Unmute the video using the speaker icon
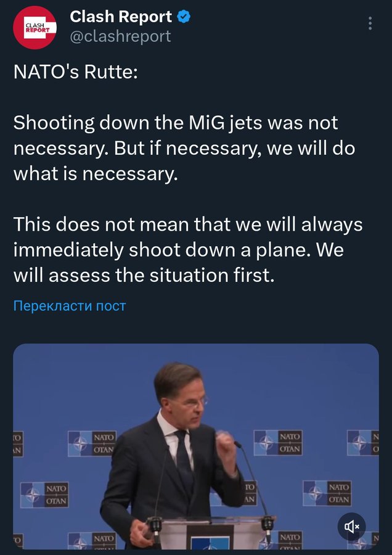This screenshot has width=392, height=555. pyautogui.click(x=352, y=526)
